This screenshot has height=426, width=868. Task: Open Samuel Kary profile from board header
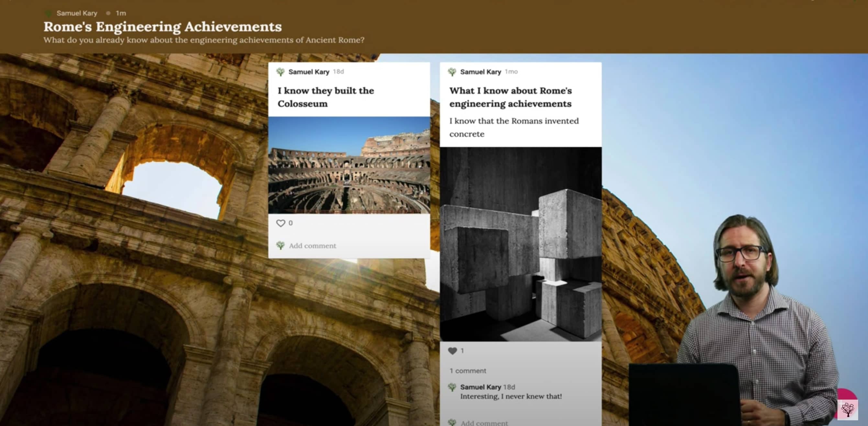pos(77,14)
